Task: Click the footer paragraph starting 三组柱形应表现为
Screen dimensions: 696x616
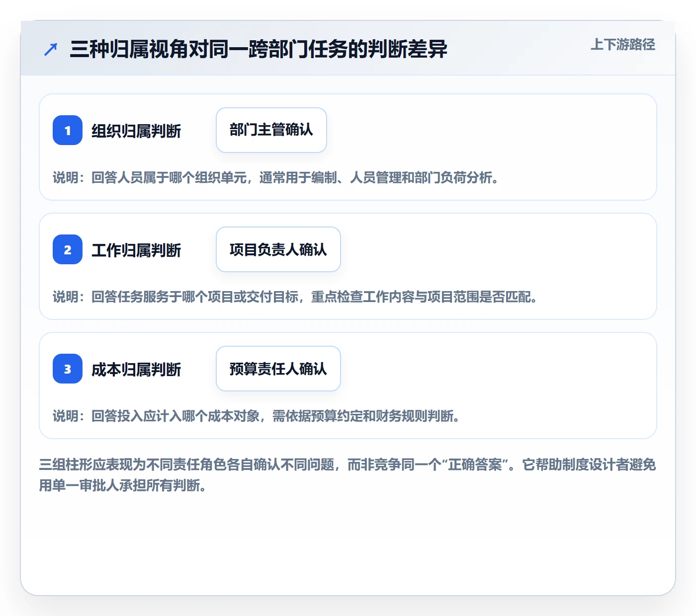Action: point(348,475)
